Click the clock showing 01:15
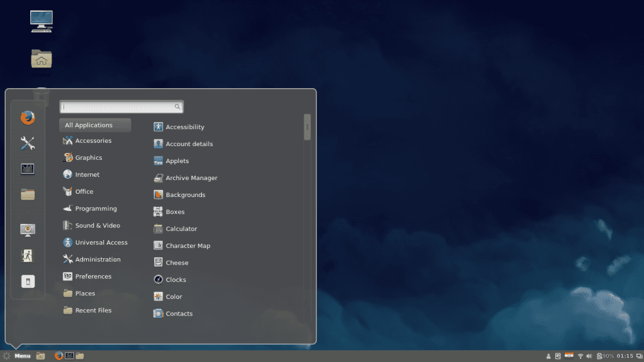Screen dimensions: 644x362 625,356
